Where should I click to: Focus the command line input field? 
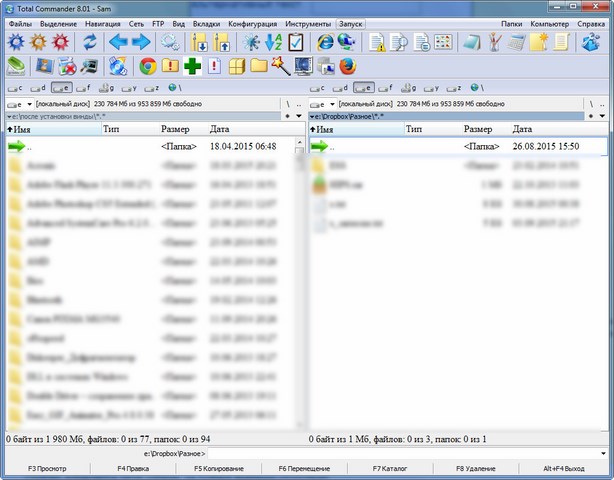pos(403,454)
